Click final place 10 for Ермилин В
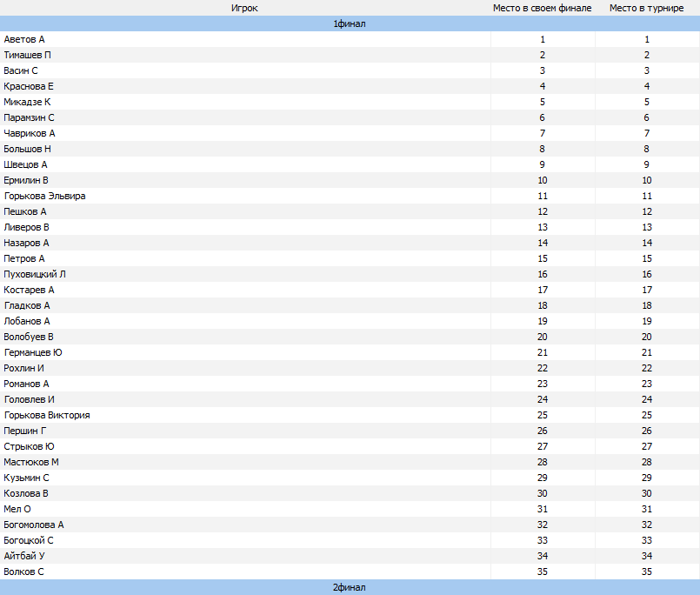The image size is (700, 595). [543, 180]
